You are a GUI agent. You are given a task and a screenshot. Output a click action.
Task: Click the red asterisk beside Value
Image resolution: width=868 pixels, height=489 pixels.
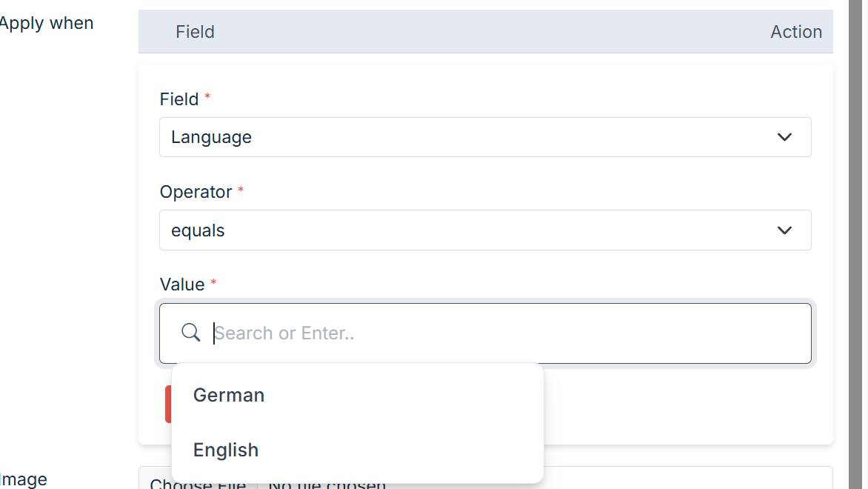214,282
